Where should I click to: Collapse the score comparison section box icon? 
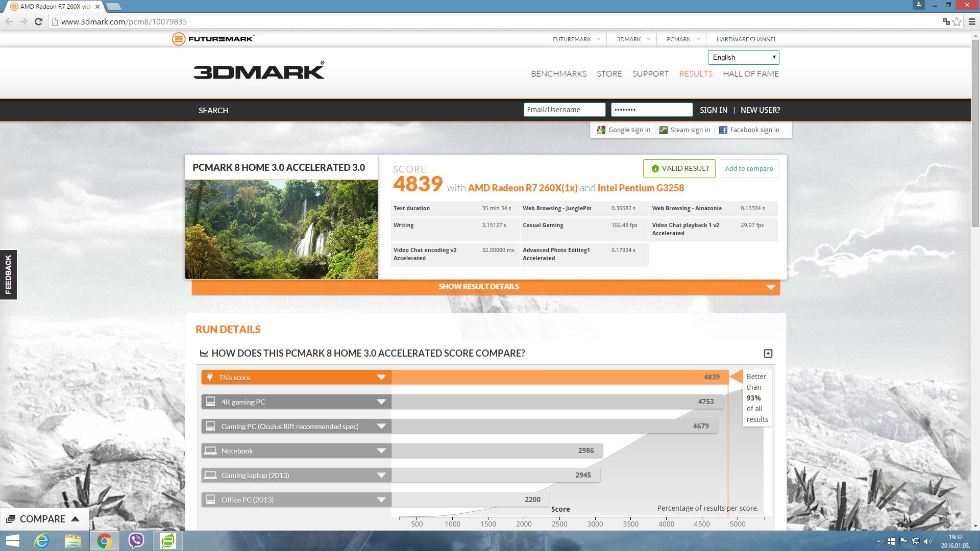pos(768,354)
